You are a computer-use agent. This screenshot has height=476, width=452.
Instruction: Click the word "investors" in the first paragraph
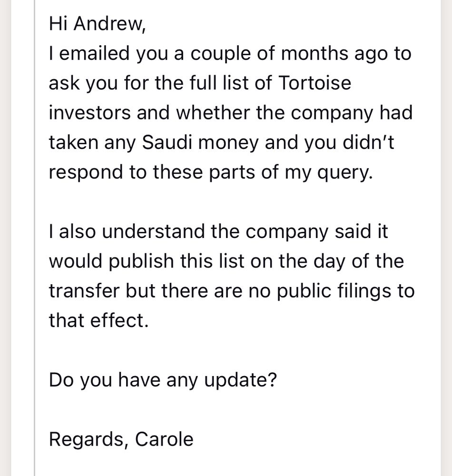point(89,113)
